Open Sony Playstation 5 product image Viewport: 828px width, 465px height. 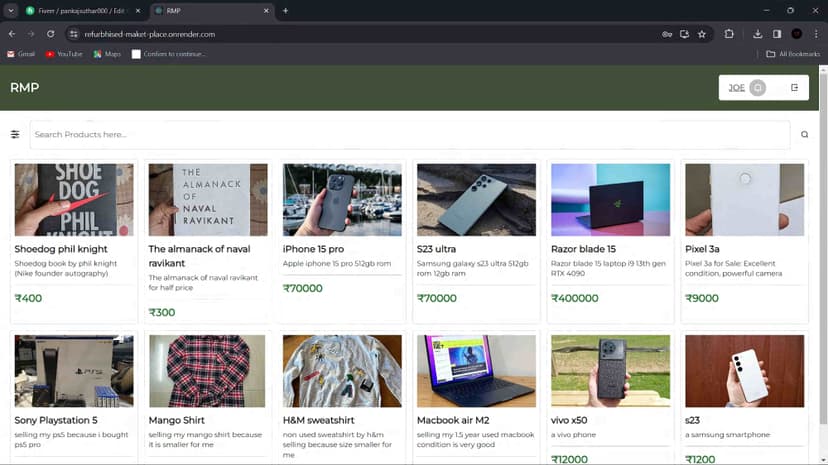pos(74,371)
